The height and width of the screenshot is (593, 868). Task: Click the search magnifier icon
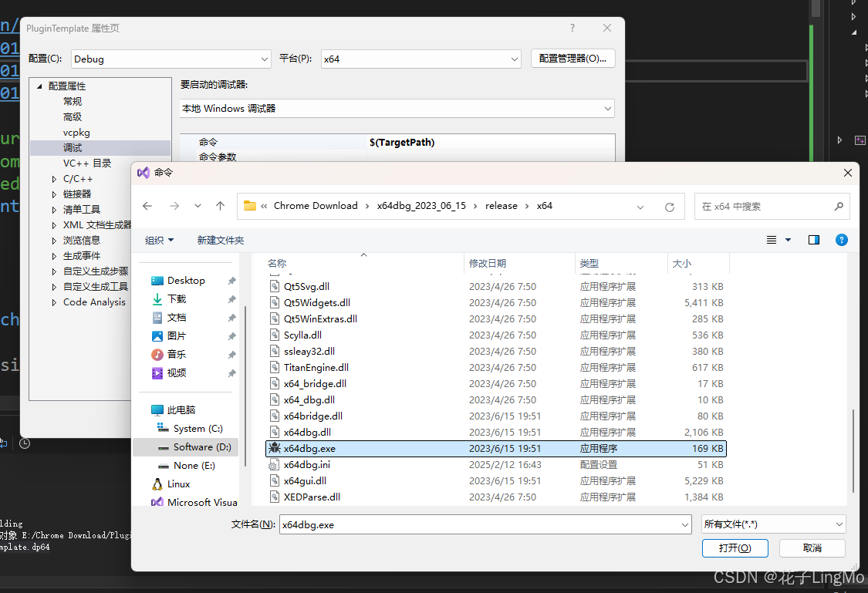pos(839,207)
